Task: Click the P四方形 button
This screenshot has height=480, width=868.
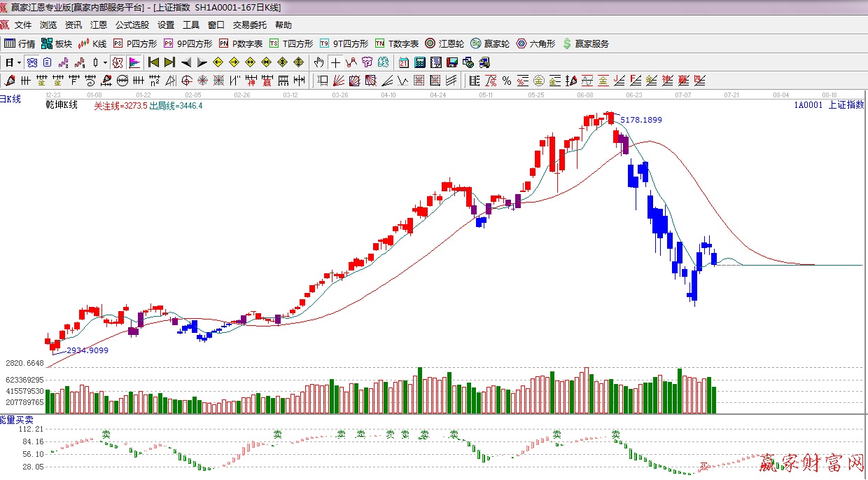Action: [135, 43]
